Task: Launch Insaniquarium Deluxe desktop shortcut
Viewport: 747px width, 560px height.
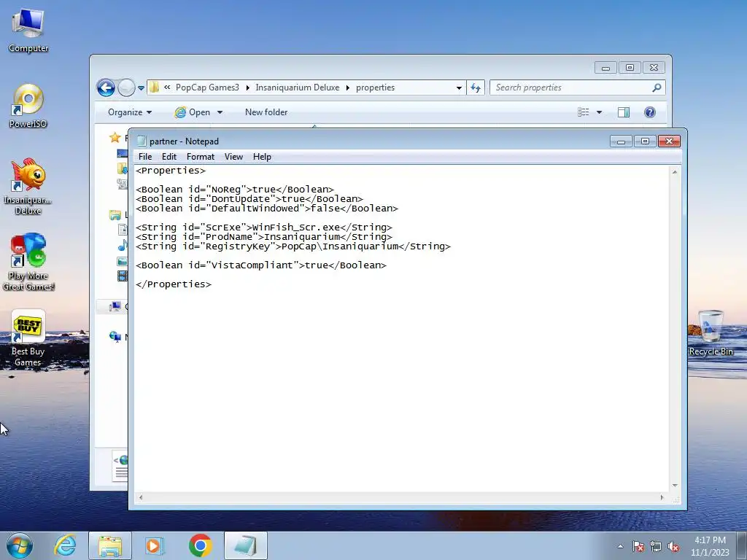Action: click(28, 186)
